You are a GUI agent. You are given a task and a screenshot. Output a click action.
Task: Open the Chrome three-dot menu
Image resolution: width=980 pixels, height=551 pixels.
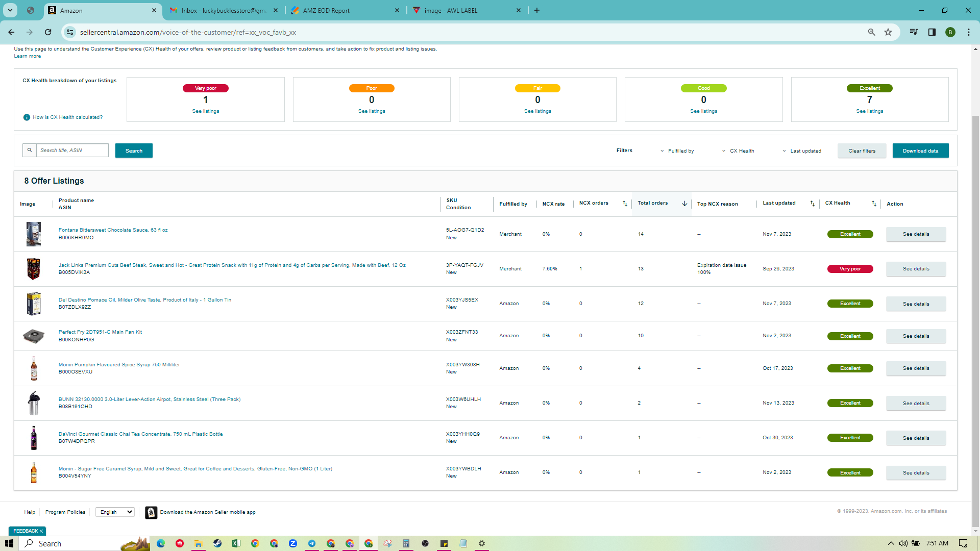coord(969,32)
